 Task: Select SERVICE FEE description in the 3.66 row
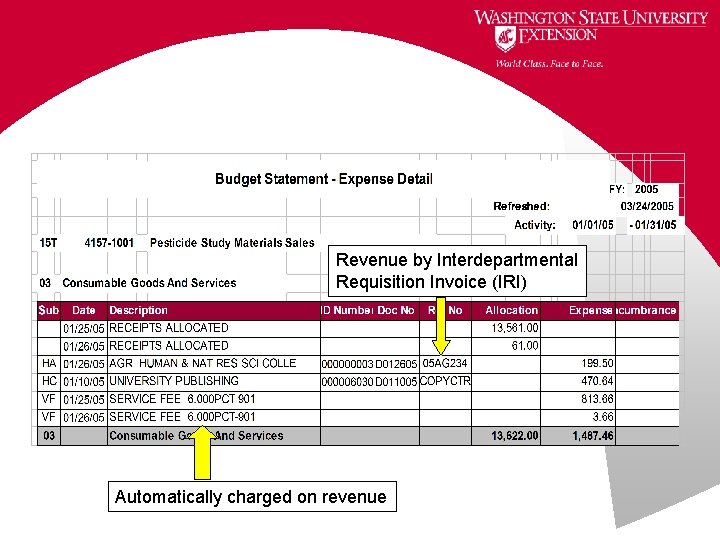click(182, 417)
